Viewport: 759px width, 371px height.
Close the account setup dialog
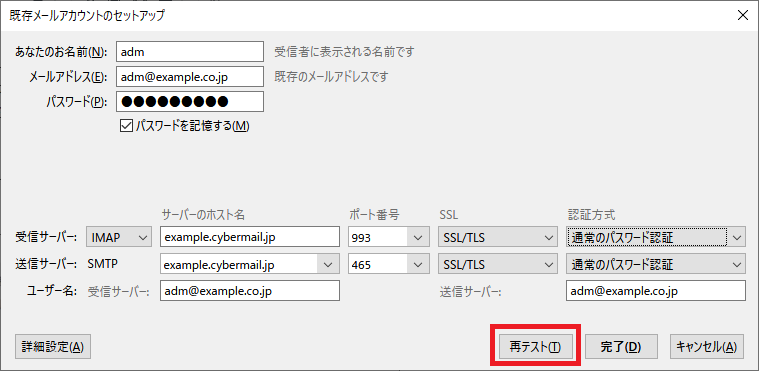(742, 15)
